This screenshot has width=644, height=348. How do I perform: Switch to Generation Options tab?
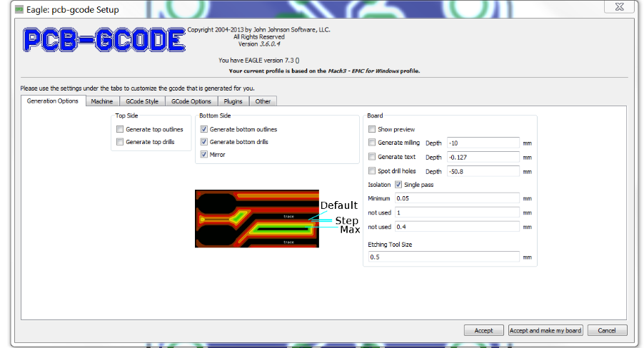(53, 101)
